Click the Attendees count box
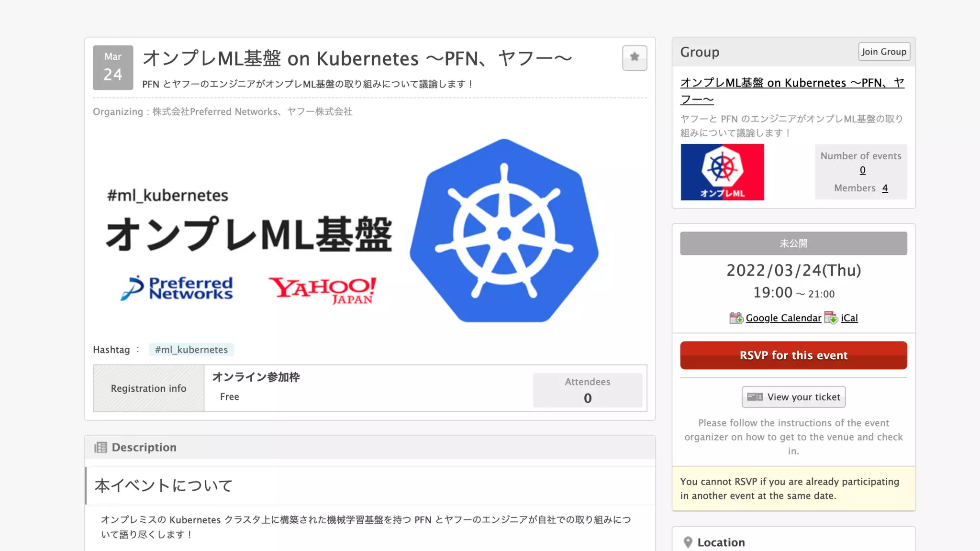 pyautogui.click(x=587, y=390)
